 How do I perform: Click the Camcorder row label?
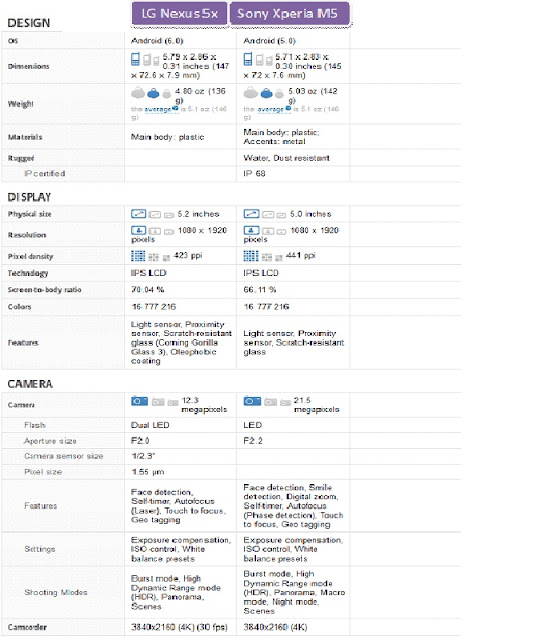27,627
